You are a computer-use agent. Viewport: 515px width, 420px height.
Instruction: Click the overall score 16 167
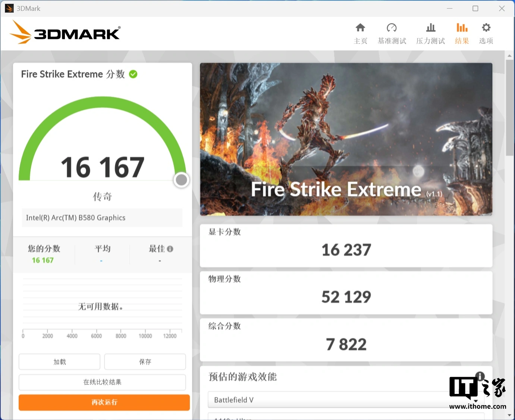point(103,167)
